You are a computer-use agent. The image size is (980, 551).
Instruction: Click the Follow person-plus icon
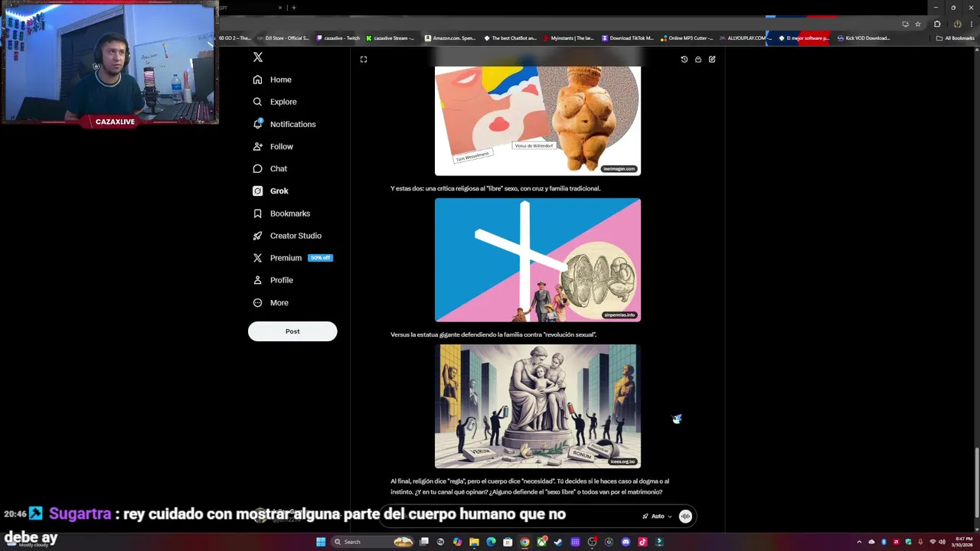pos(257,146)
